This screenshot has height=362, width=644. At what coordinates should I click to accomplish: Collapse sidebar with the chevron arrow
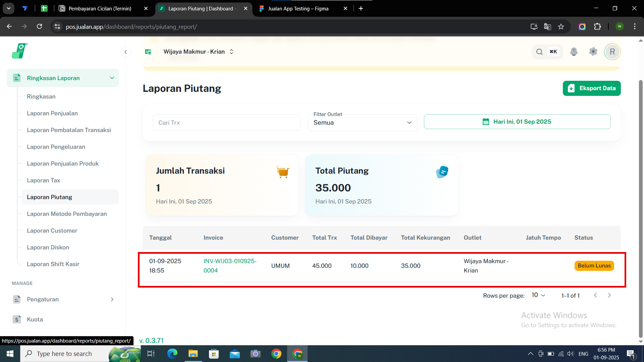(125, 52)
